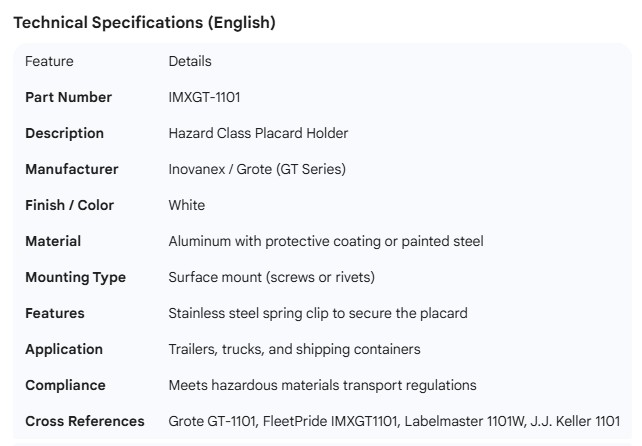Select the Aluminum with protective coating text
The height and width of the screenshot is (446, 642).
pos(269,241)
